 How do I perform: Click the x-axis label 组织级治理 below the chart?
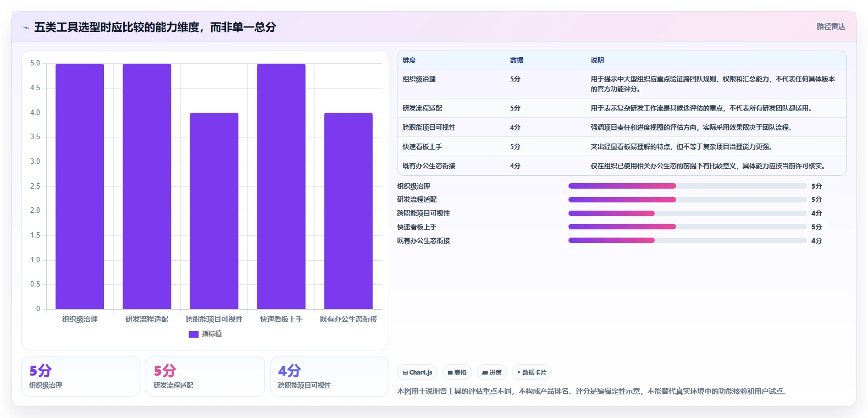80,319
